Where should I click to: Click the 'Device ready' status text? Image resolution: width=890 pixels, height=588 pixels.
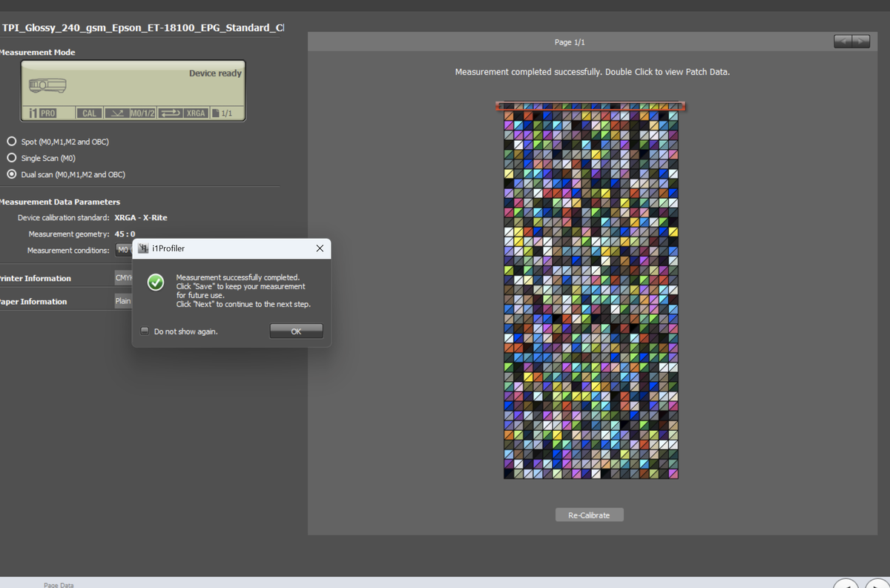215,73
